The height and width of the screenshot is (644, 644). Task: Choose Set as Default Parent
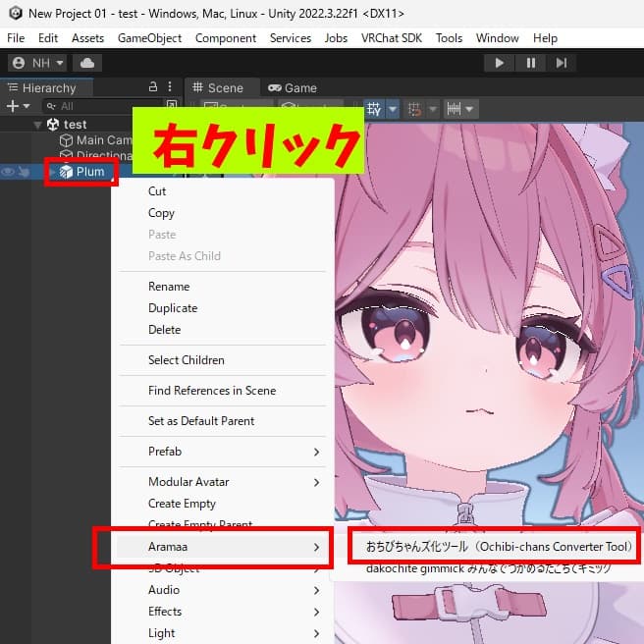[223, 421]
